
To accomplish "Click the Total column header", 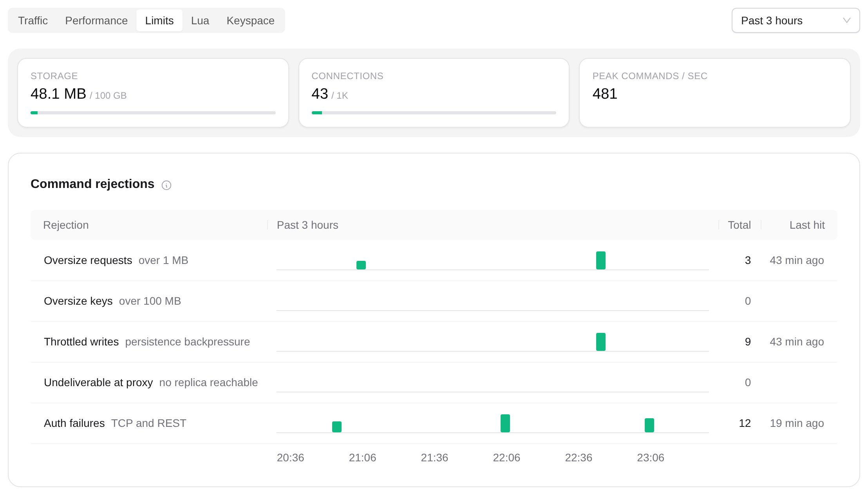I will tap(739, 225).
